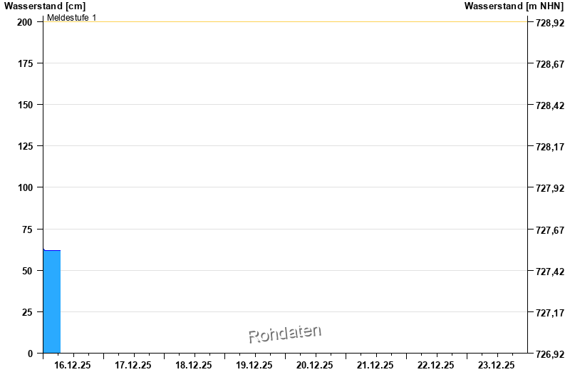The image size is (570, 392).
Task: Click the Wasserstand [m NHN] axis title
Action: (x=514, y=6)
